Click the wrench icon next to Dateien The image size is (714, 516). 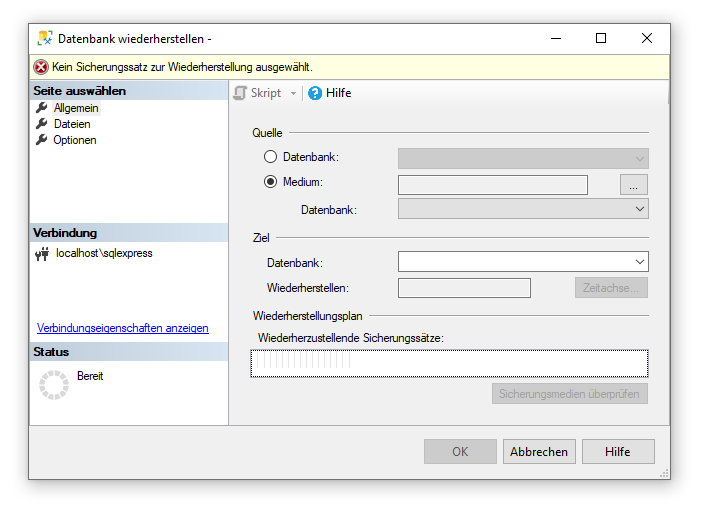pos(42,124)
